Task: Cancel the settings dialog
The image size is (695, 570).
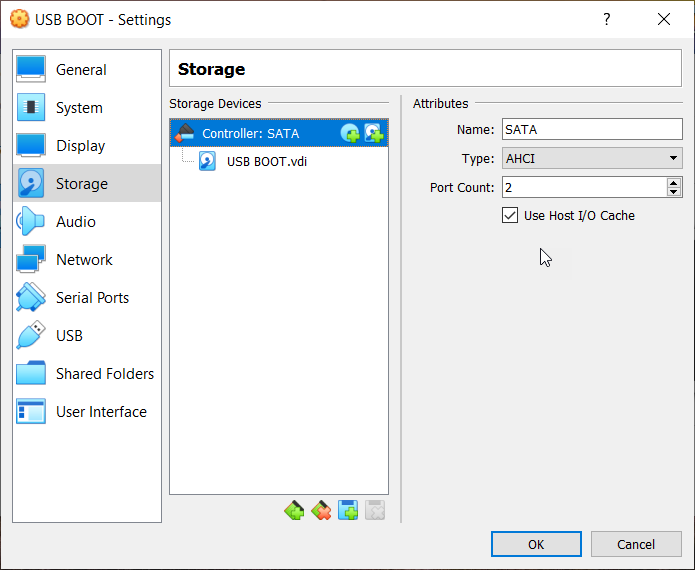Action: point(636,544)
